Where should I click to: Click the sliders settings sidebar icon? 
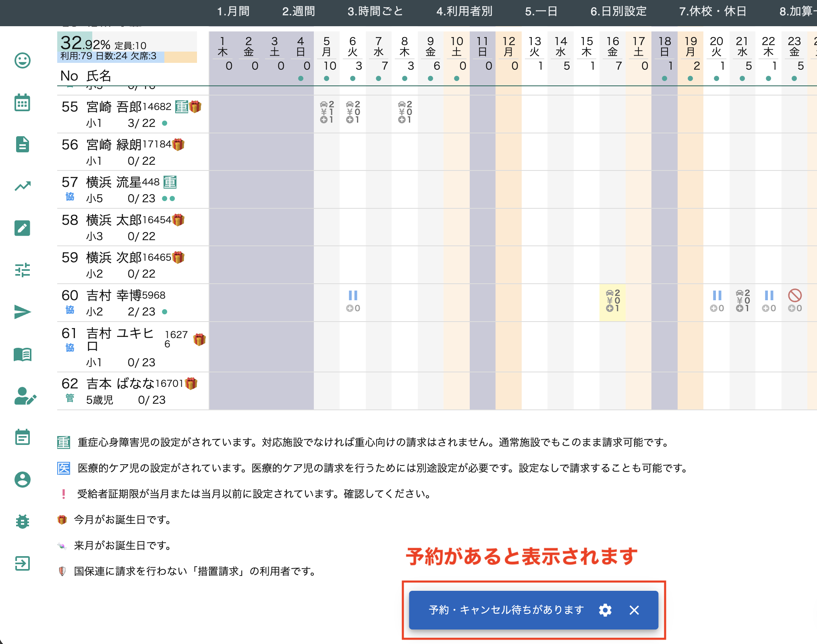pos(23,270)
